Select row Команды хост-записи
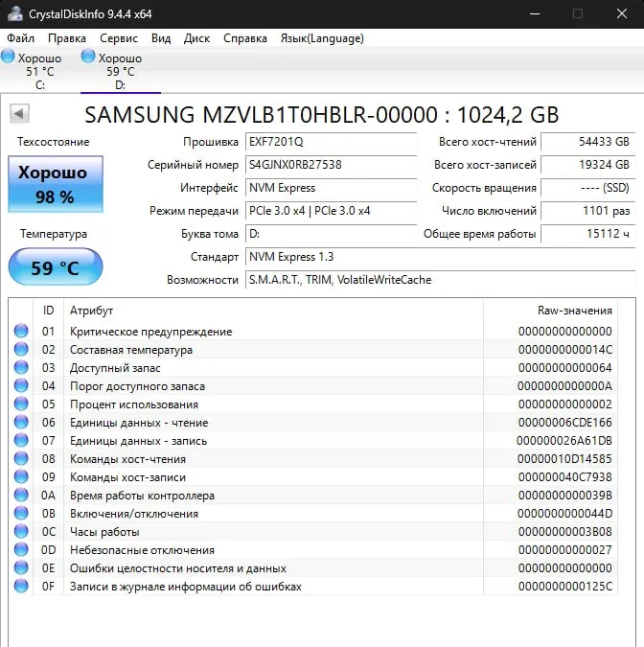 tap(313, 477)
